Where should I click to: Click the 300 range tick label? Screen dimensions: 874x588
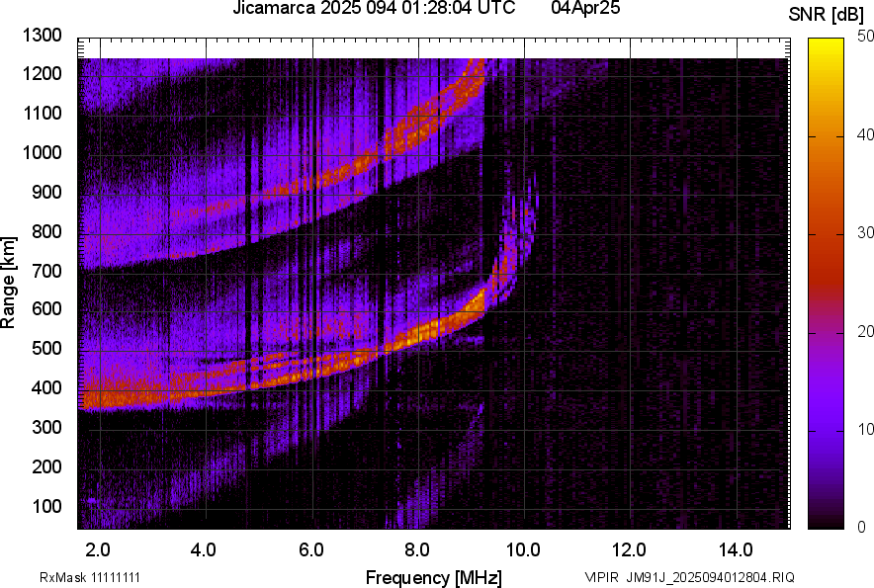pyautogui.click(x=46, y=427)
